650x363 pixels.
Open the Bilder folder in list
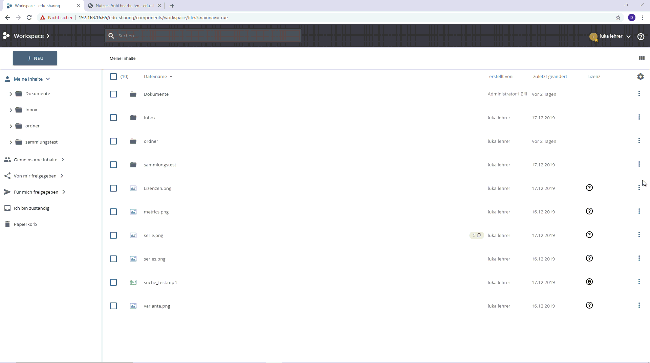click(x=149, y=118)
